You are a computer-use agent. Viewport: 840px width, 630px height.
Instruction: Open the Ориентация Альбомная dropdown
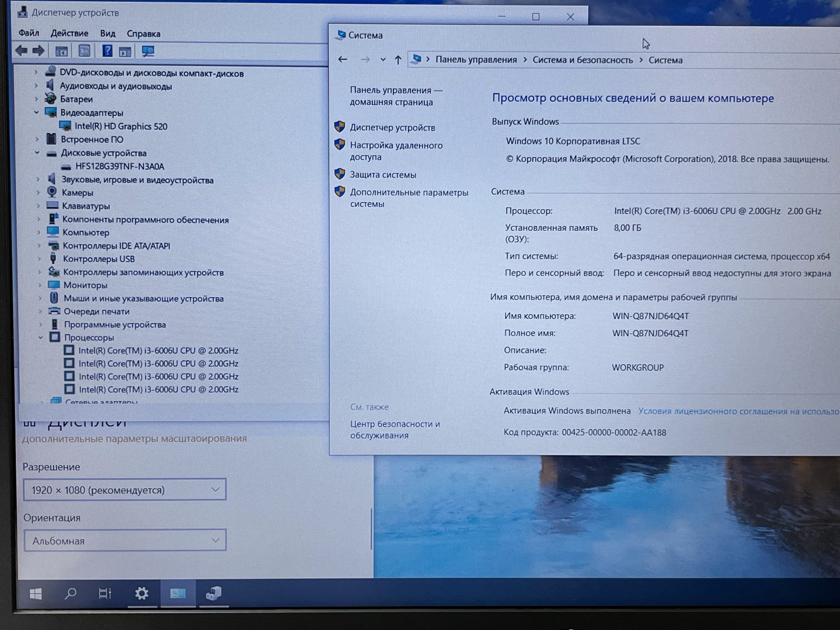[x=125, y=541]
